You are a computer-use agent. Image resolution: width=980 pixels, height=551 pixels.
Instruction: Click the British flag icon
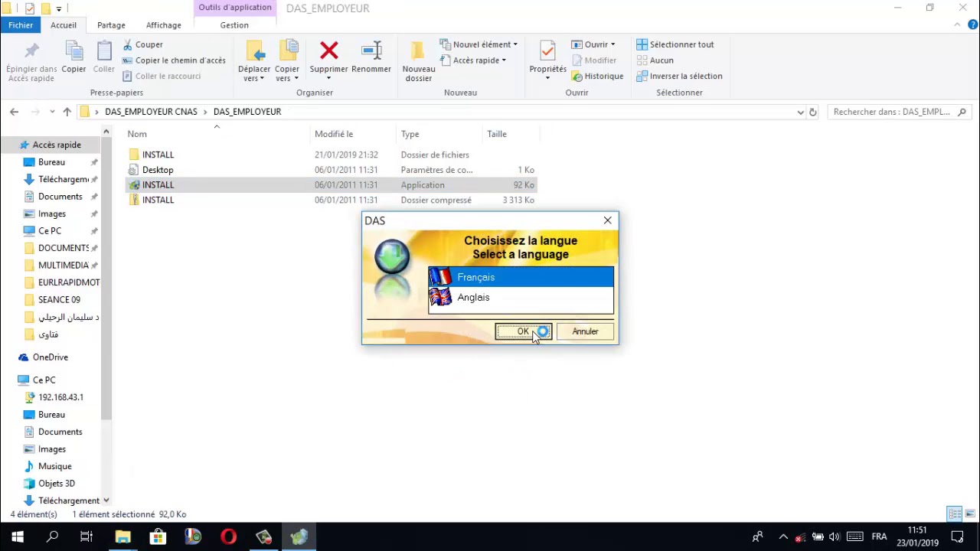point(440,297)
